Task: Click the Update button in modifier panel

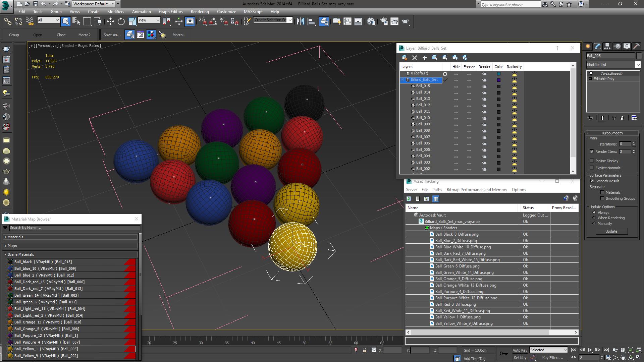Action: point(612,231)
